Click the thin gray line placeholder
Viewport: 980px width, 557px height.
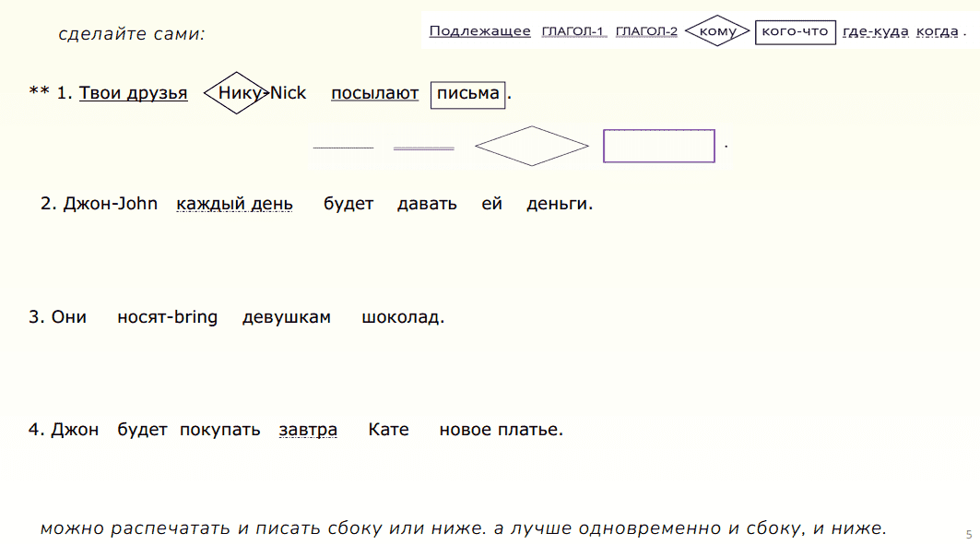pos(343,148)
